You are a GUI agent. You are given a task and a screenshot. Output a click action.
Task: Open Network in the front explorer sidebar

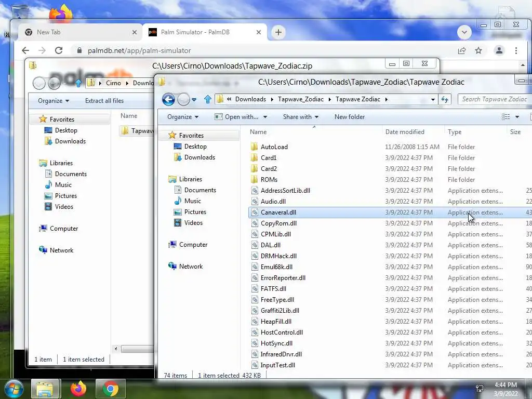click(191, 267)
